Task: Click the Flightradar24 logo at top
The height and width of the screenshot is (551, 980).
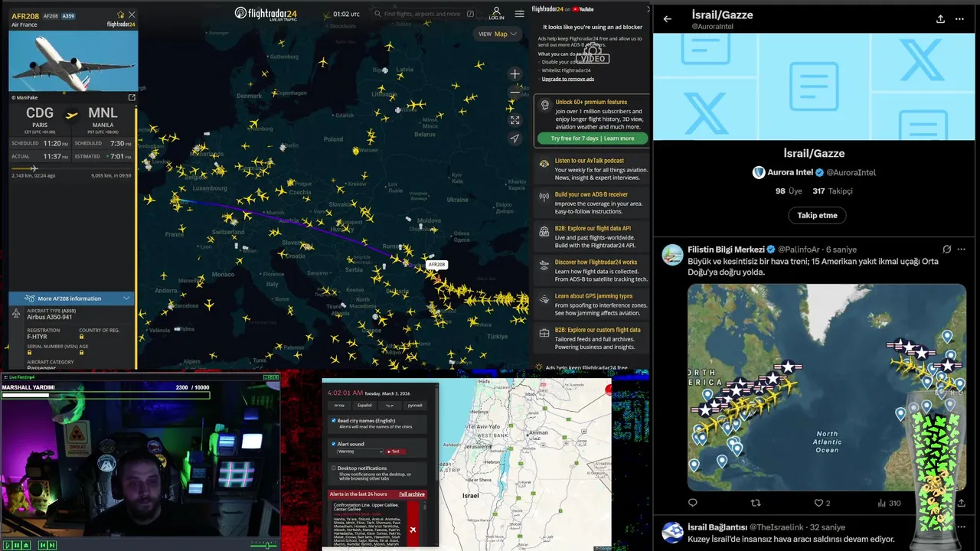Action: pos(266,14)
